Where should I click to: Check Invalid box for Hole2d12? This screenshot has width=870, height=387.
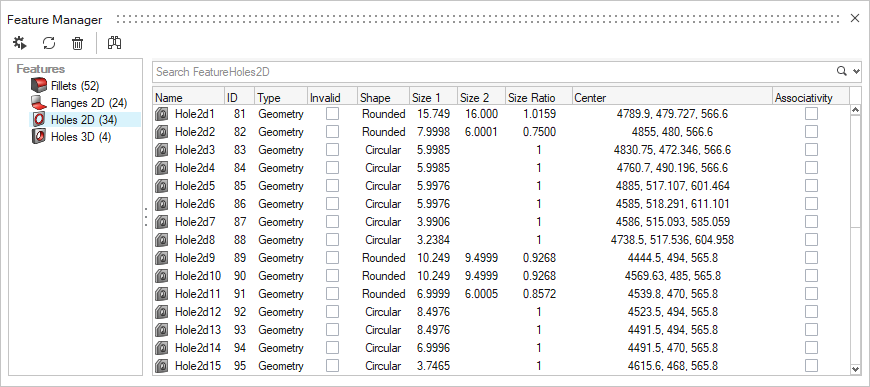[332, 312]
